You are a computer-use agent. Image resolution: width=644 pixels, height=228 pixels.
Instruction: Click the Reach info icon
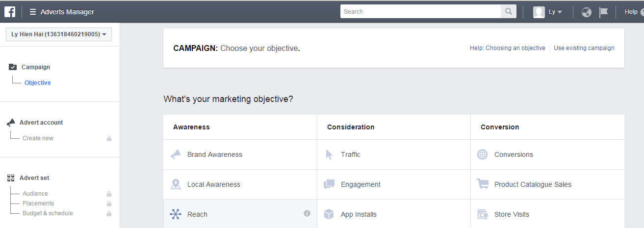[307, 213]
